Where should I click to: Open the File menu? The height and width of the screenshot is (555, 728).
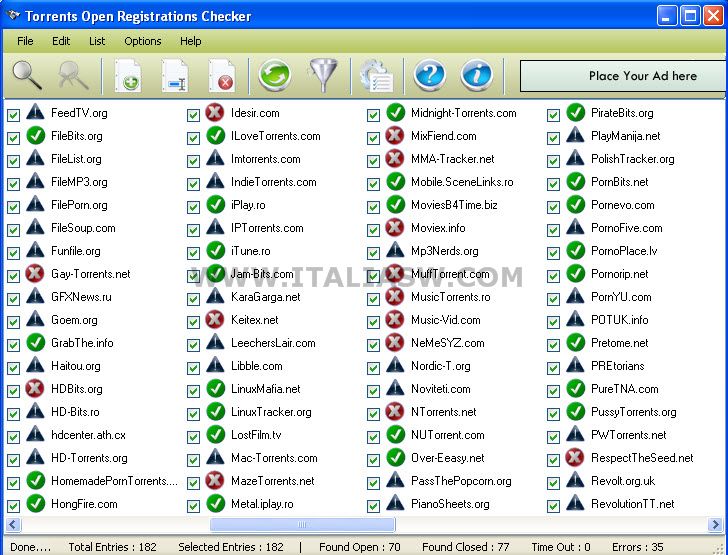point(25,41)
